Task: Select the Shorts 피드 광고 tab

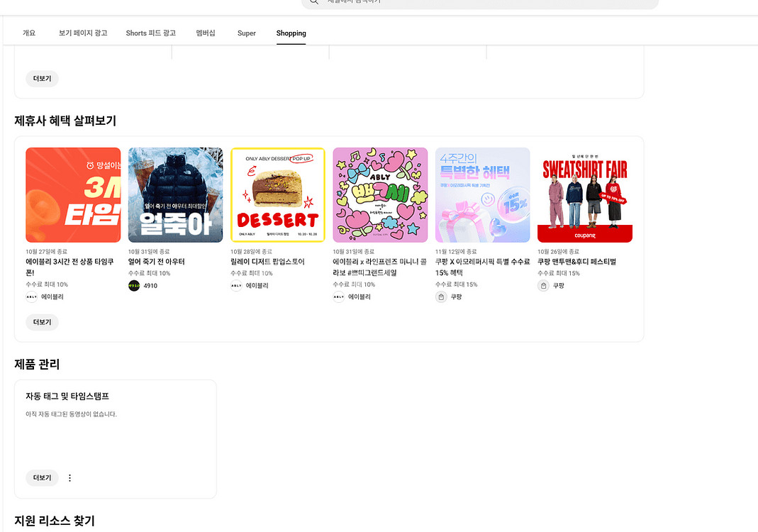Action: [x=151, y=33]
